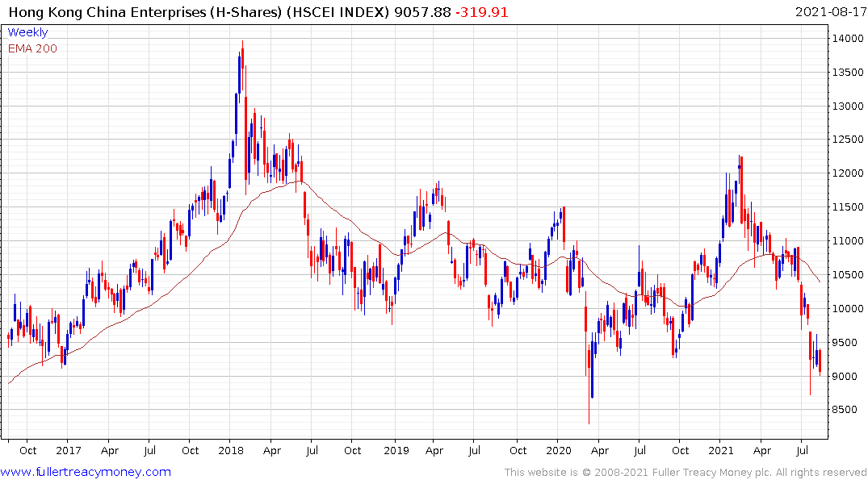Click the price change value -319.91

tap(481, 11)
